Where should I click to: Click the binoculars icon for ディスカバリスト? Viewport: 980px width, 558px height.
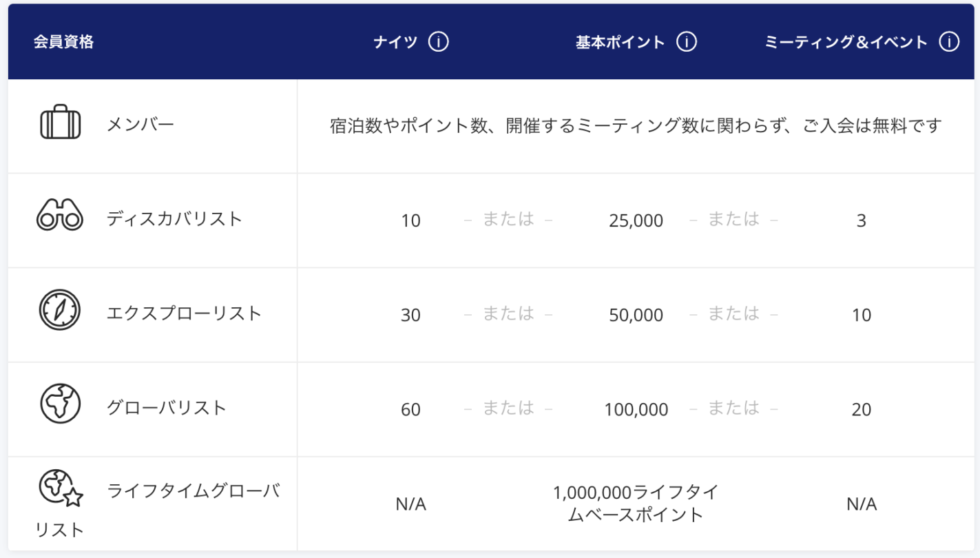click(x=60, y=215)
